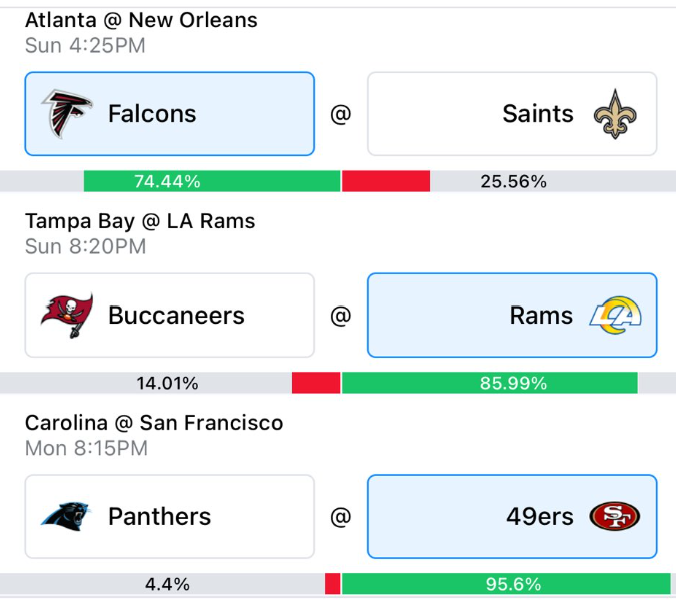Viewport: 676px width, 610px height.
Task: Open the Tampa Bay @ LA Rams title
Action: pyautogui.click(x=140, y=221)
